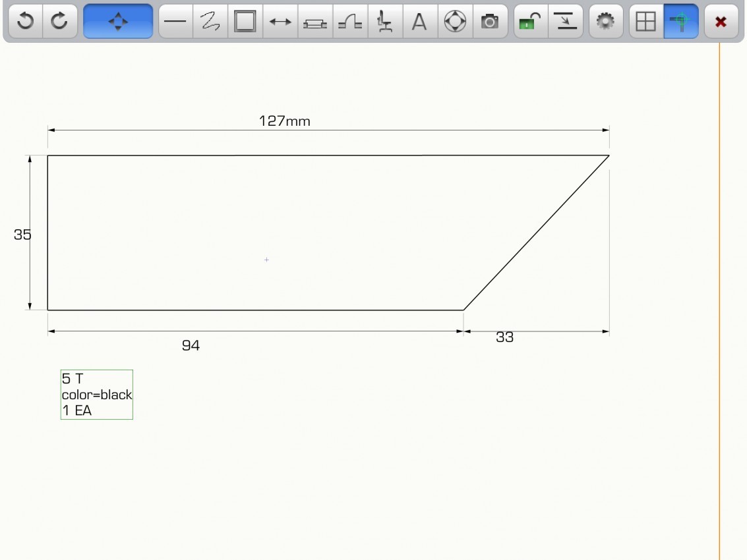Click the small center crosshair marker
This screenshot has height=560, width=747.
(266, 260)
